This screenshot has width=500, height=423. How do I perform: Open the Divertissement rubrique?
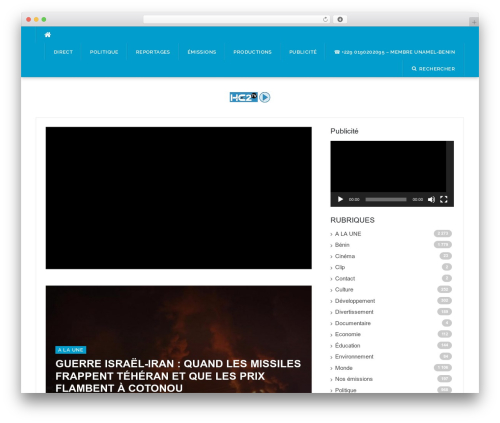click(354, 312)
